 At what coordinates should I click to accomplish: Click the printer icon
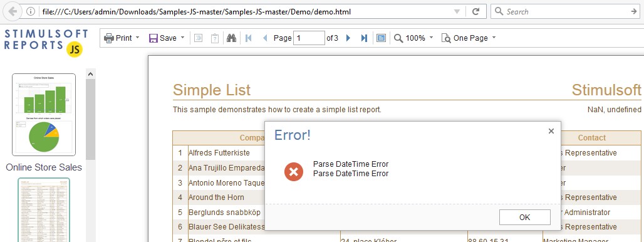109,38
